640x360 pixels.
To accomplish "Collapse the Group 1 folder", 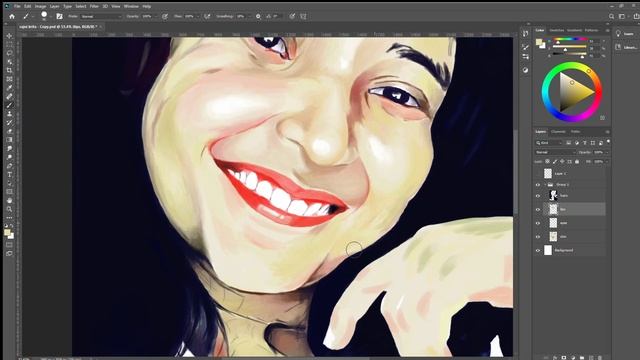I will coord(545,184).
